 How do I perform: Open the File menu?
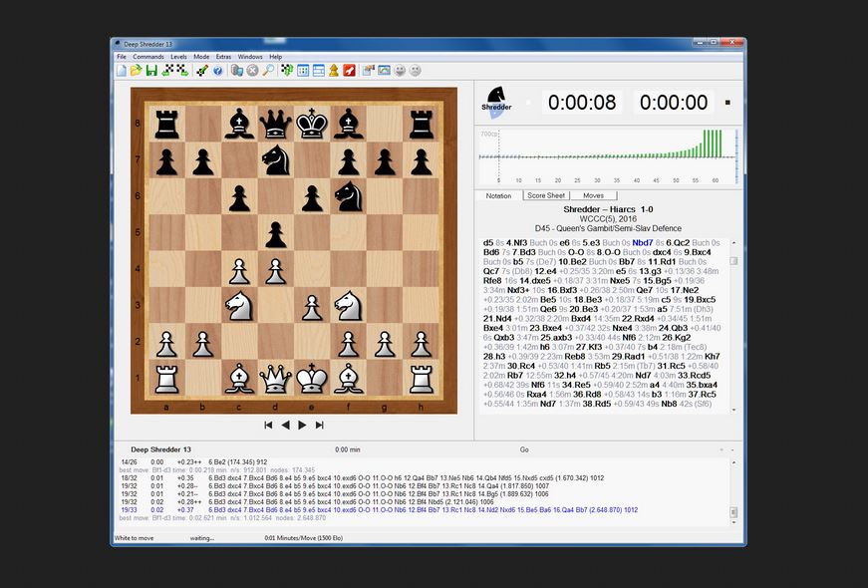pyautogui.click(x=122, y=57)
